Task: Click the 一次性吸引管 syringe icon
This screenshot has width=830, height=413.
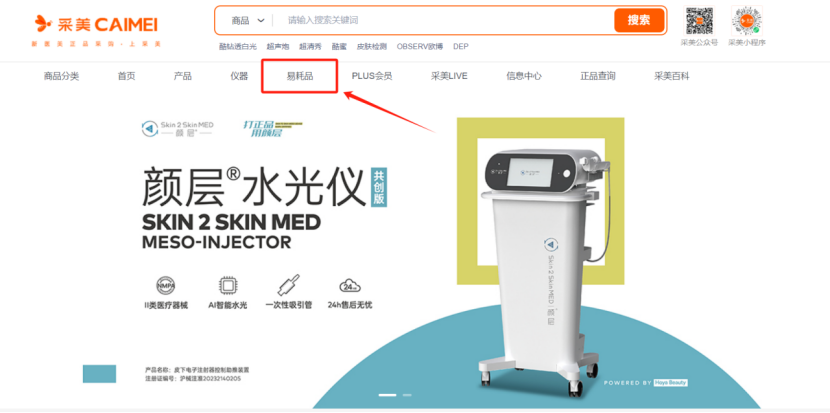Action: [x=288, y=285]
